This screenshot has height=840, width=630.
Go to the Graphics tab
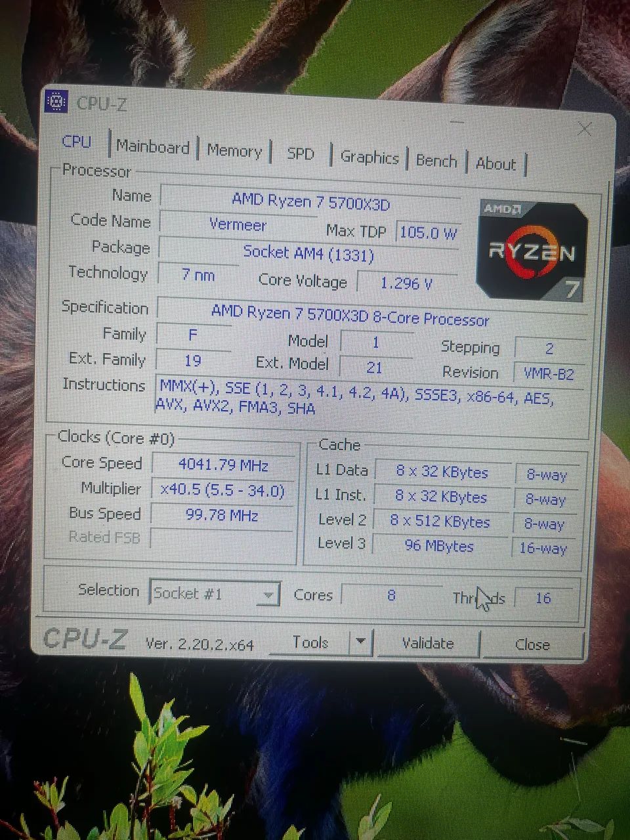pos(369,157)
